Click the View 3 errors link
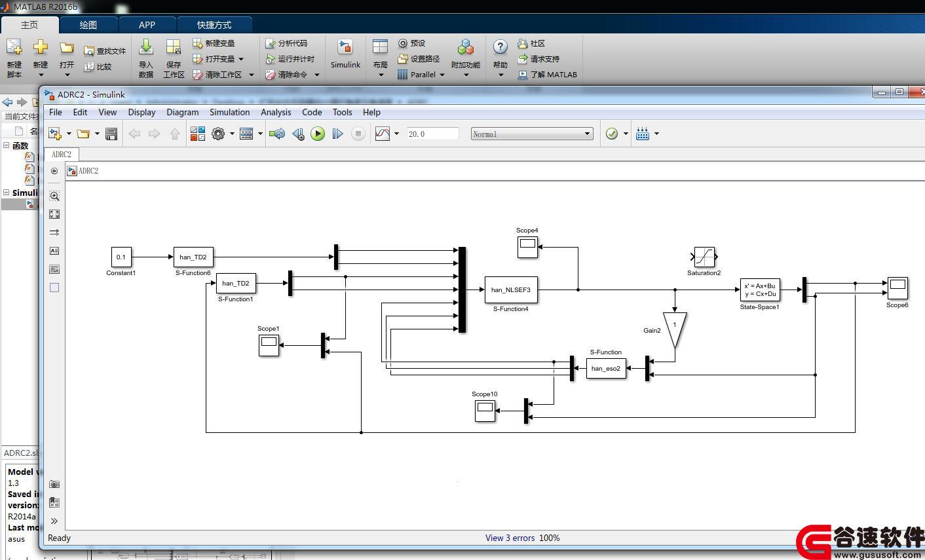Viewport: 925px width, 560px height. pos(510,538)
